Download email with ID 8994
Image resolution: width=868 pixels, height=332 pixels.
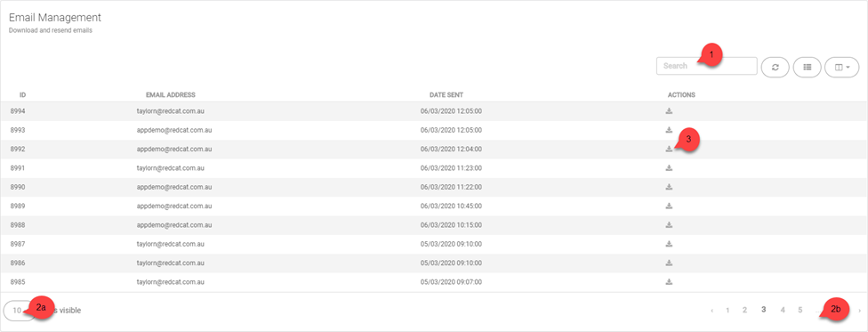point(669,111)
